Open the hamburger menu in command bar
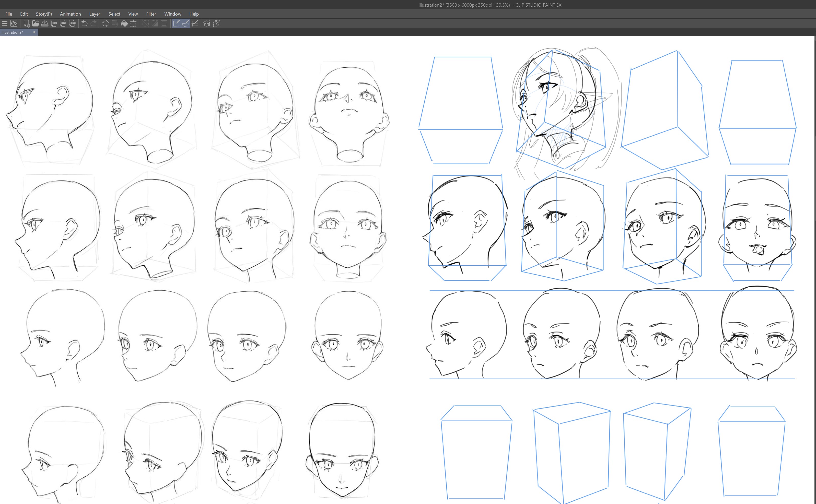Screen dimensions: 816x504 5,23
